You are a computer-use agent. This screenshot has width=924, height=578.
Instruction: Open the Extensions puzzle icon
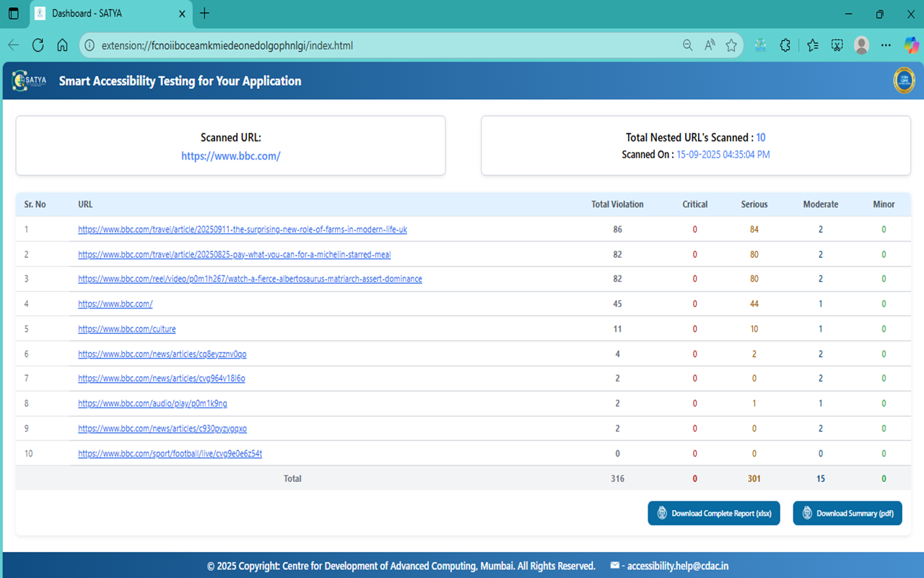click(785, 46)
